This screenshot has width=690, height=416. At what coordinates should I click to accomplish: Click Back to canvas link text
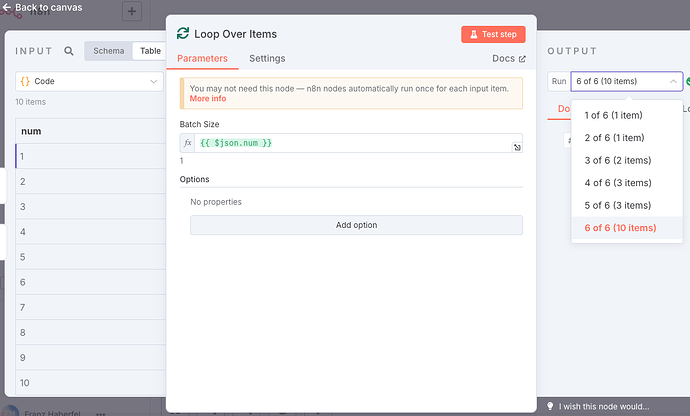48,7
